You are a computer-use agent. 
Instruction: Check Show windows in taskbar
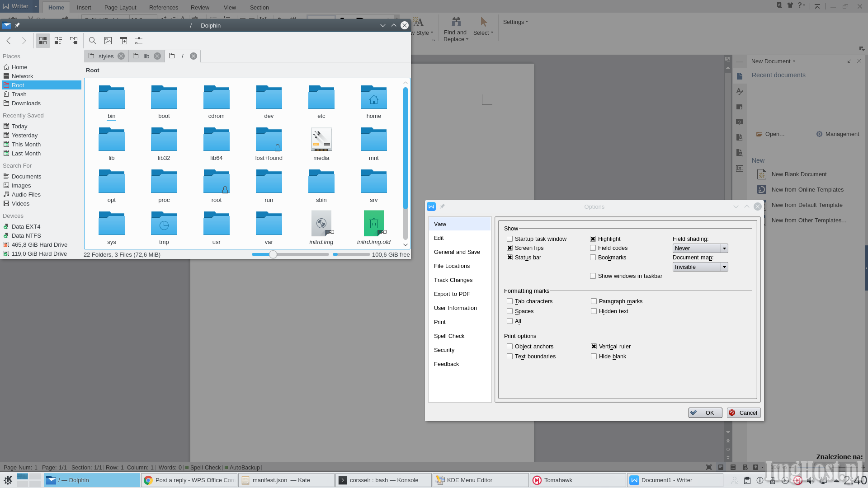(x=593, y=276)
